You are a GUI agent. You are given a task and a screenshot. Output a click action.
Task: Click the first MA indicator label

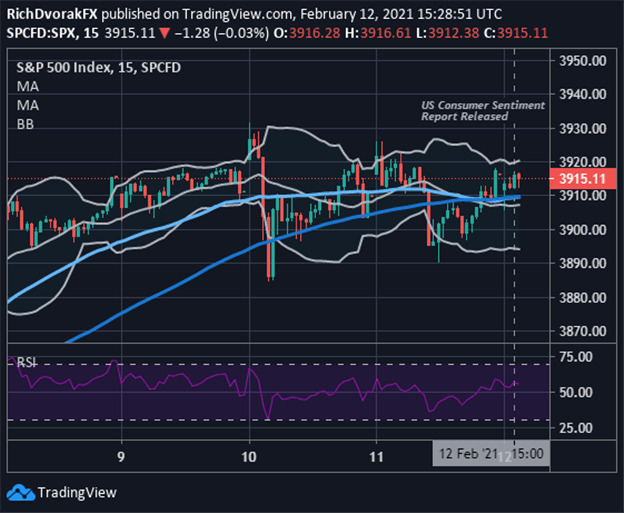pos(28,86)
